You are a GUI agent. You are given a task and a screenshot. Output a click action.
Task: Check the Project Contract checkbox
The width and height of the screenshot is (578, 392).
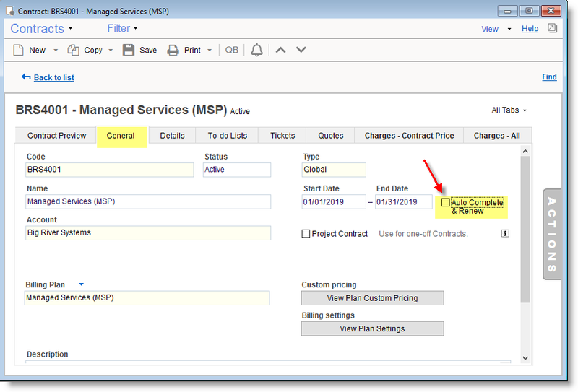tap(306, 234)
